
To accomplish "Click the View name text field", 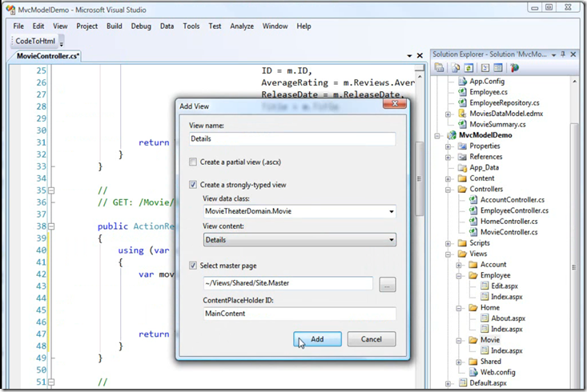I will click(292, 138).
